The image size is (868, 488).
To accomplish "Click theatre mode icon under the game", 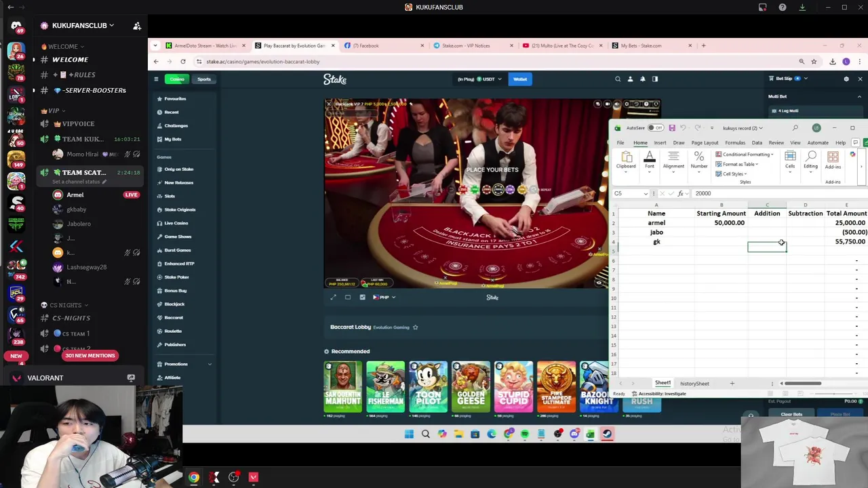I will click(348, 297).
